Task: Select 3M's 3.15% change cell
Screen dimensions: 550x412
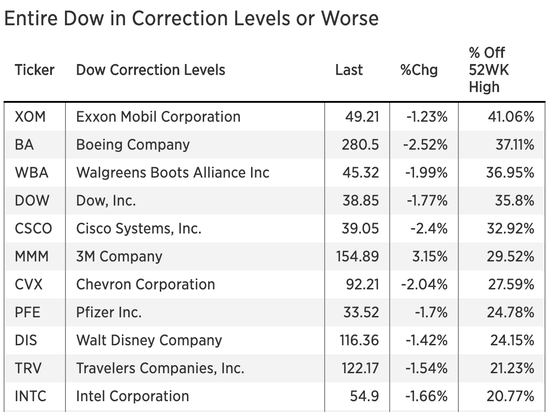Action: pos(430,257)
